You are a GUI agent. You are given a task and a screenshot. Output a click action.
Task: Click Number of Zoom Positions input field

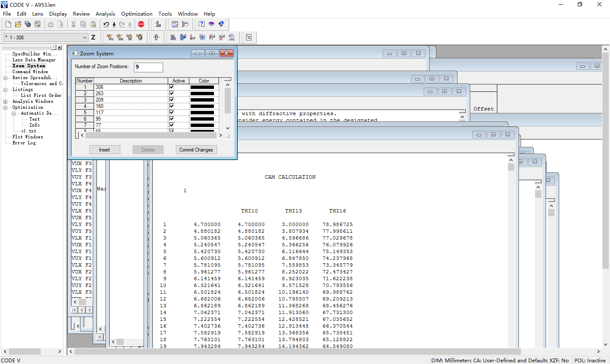tap(148, 67)
